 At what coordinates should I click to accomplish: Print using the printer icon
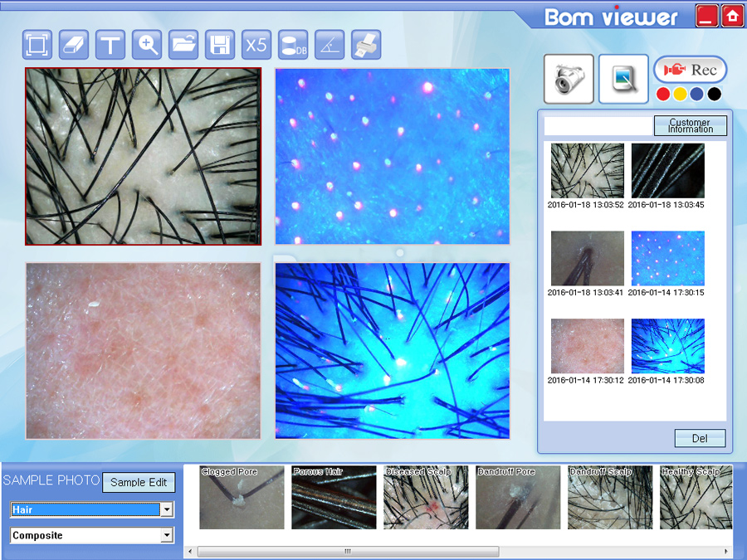pyautogui.click(x=366, y=44)
